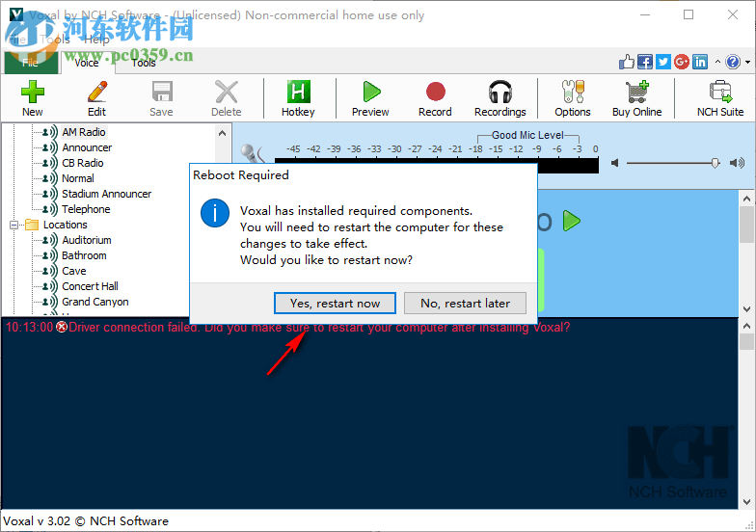Click the mute speaker icon left of slider
The image size is (756, 532).
615,164
